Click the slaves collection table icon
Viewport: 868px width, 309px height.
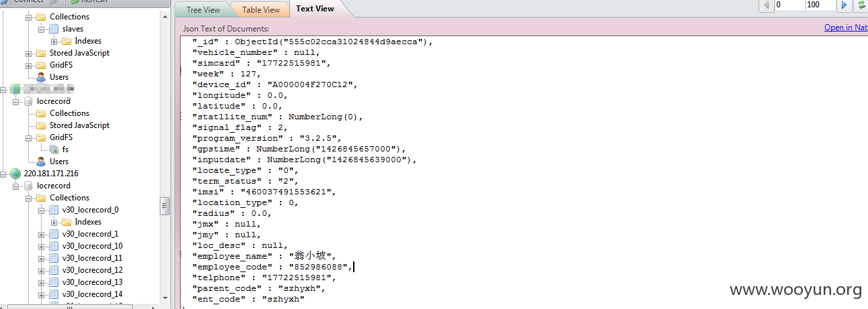pyautogui.click(x=54, y=29)
